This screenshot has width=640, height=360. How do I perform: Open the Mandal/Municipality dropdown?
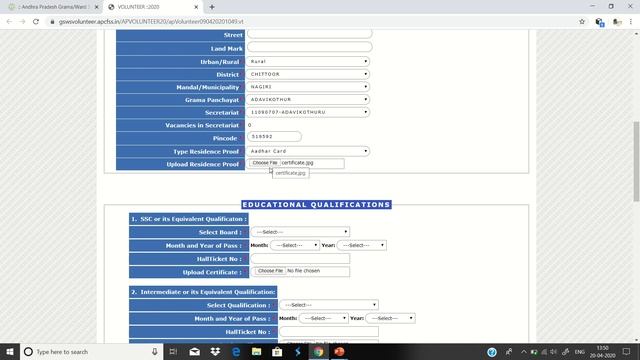[308, 87]
